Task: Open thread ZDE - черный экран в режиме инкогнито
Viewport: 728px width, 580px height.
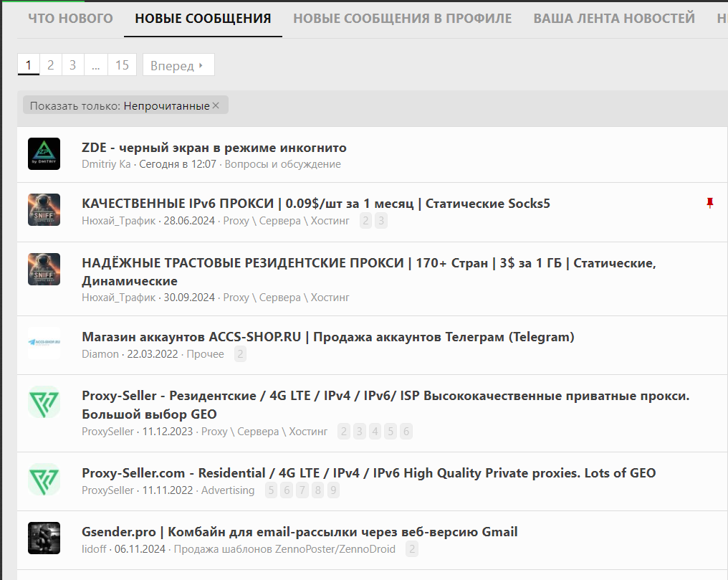Action: click(214, 148)
